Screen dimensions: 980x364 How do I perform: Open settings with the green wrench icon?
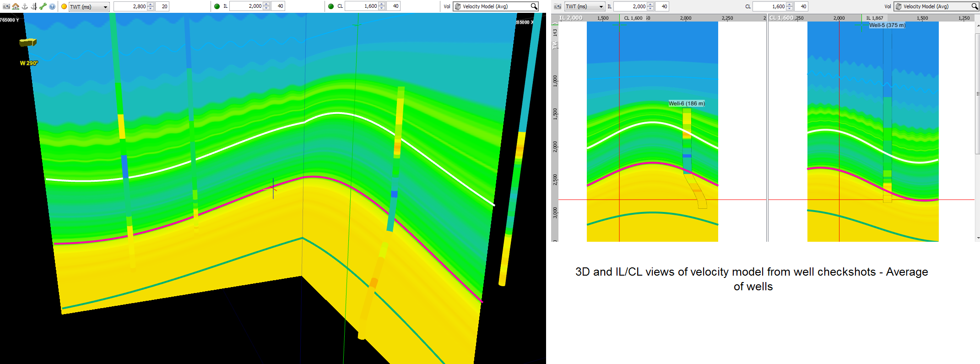click(43, 6)
